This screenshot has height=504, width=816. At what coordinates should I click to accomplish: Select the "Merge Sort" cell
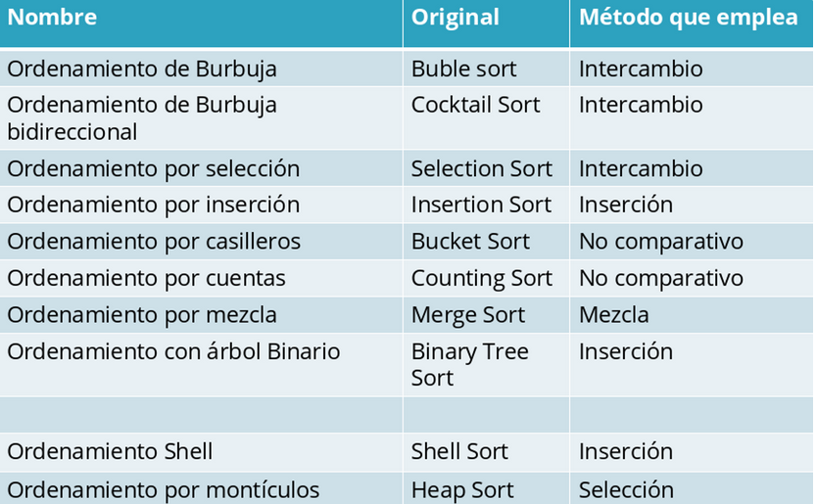467,315
